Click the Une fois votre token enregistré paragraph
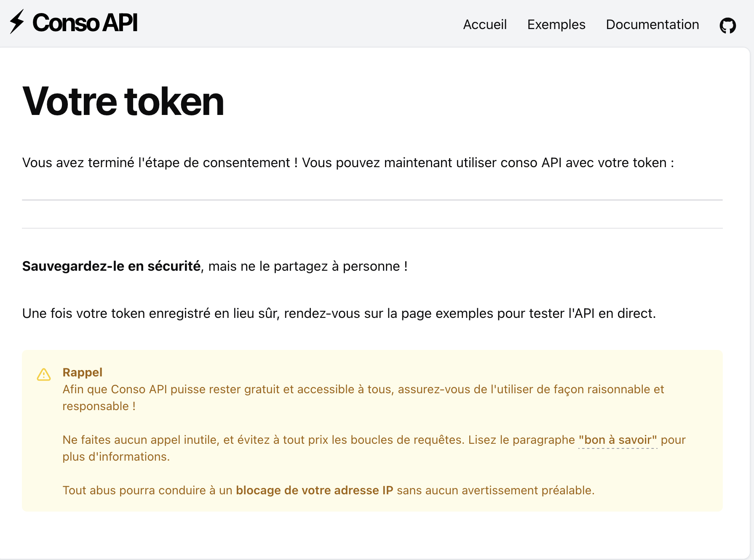This screenshot has height=560, width=754. 339,313
